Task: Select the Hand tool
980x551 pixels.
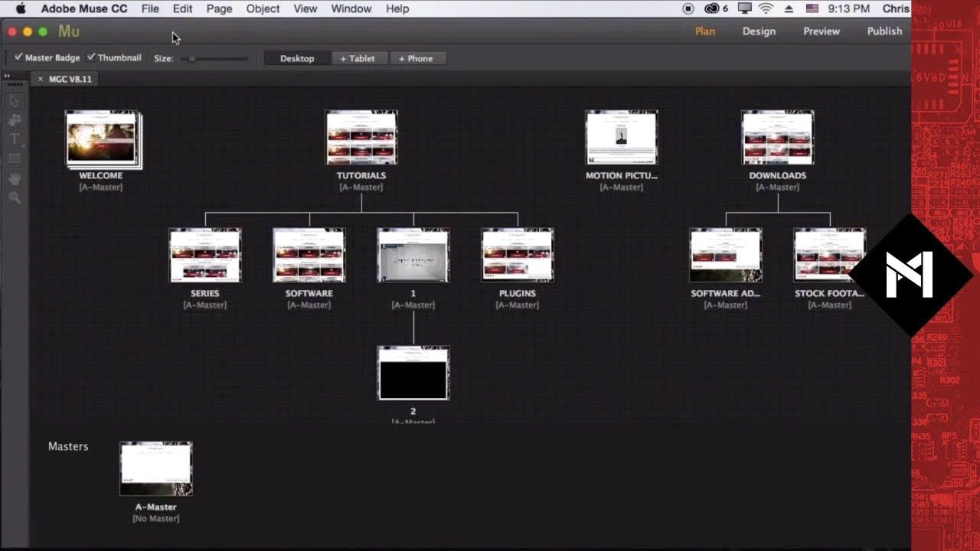Action: 15,178
